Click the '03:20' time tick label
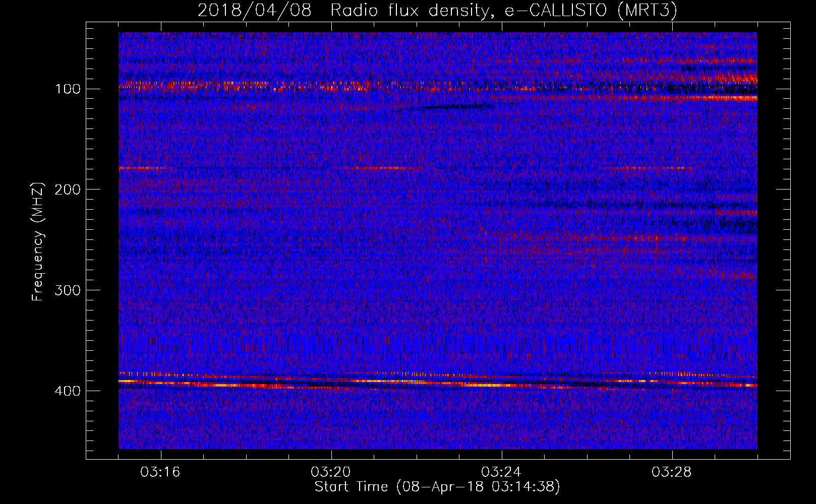816x504 pixels. click(x=331, y=472)
